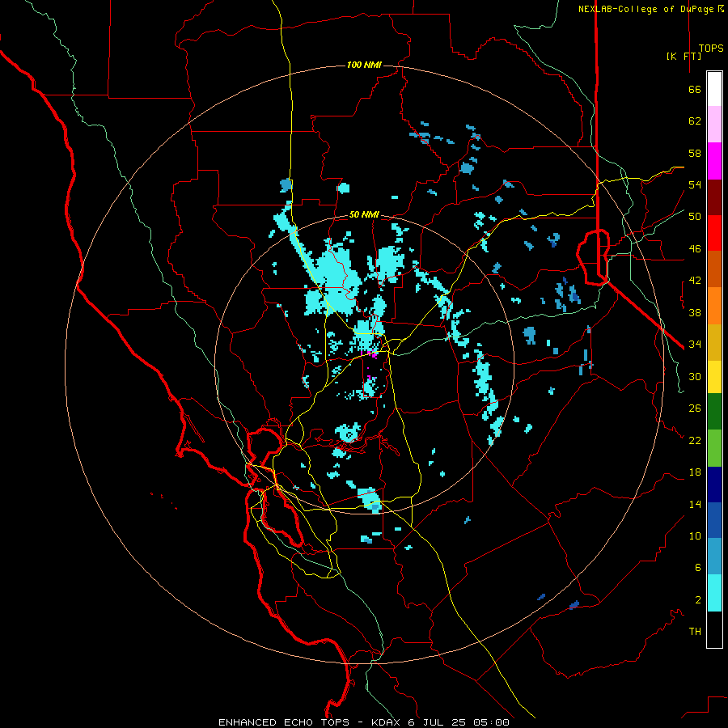Click the '42' legend value label
The height and width of the screenshot is (728, 728).
tap(695, 281)
